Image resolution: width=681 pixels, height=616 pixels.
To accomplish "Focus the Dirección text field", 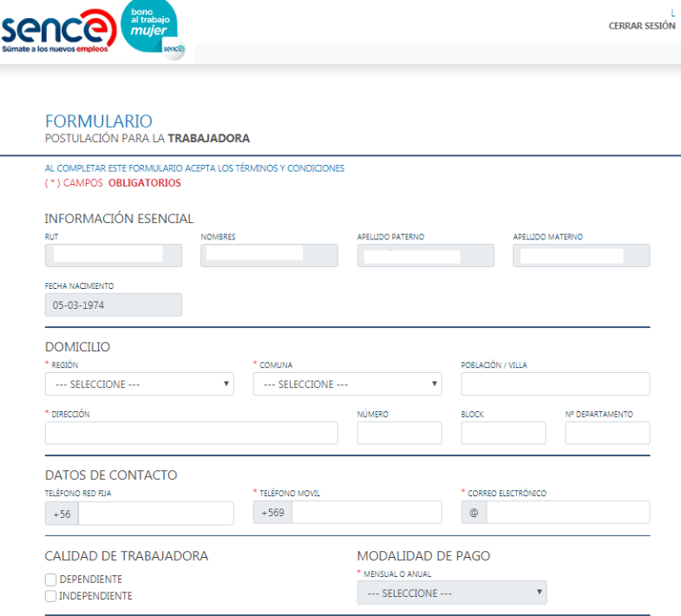I will click(191, 433).
